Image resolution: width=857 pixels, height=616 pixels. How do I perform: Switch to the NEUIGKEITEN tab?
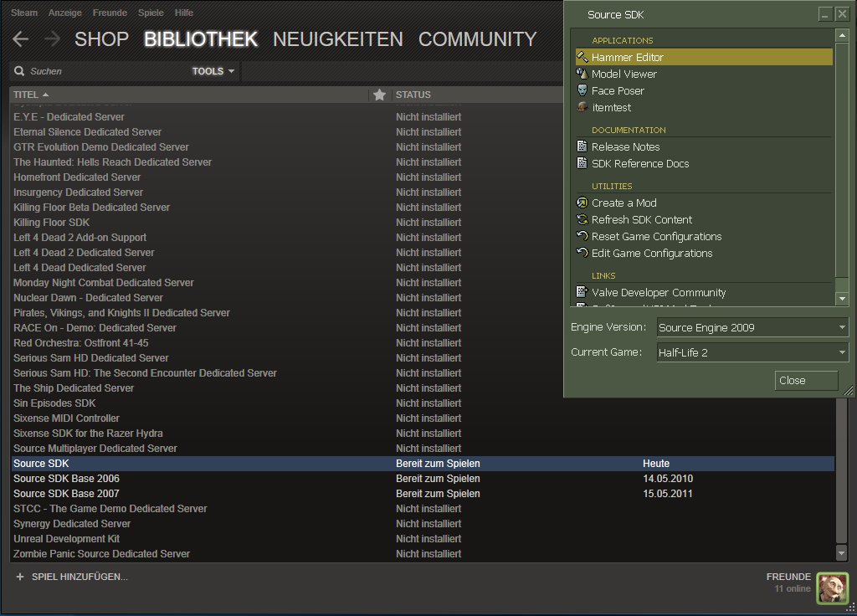point(338,39)
